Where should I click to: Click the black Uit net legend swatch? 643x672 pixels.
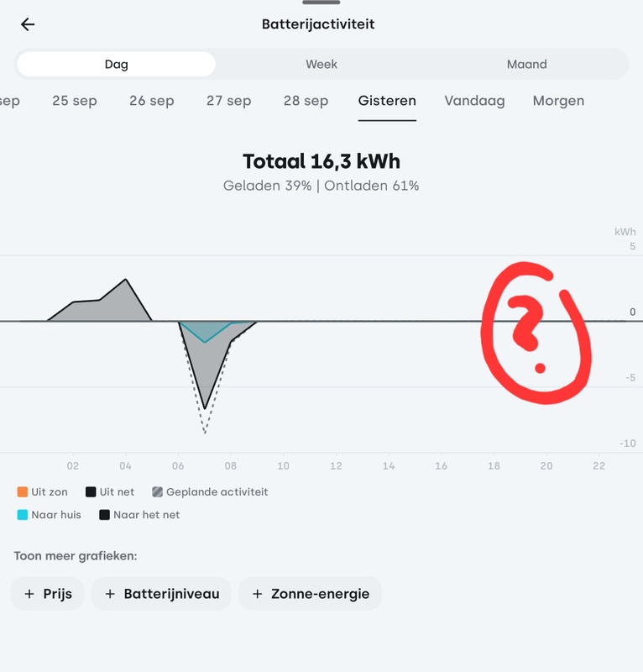90,492
